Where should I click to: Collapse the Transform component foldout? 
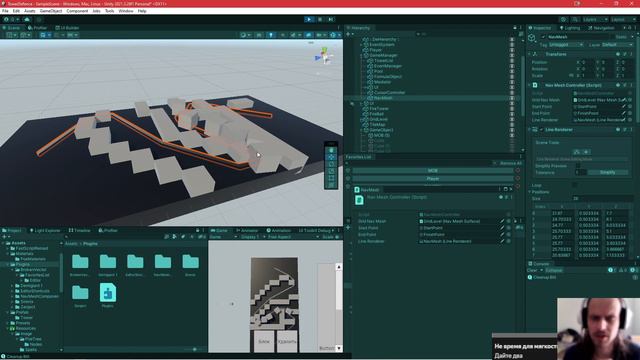tap(529, 54)
